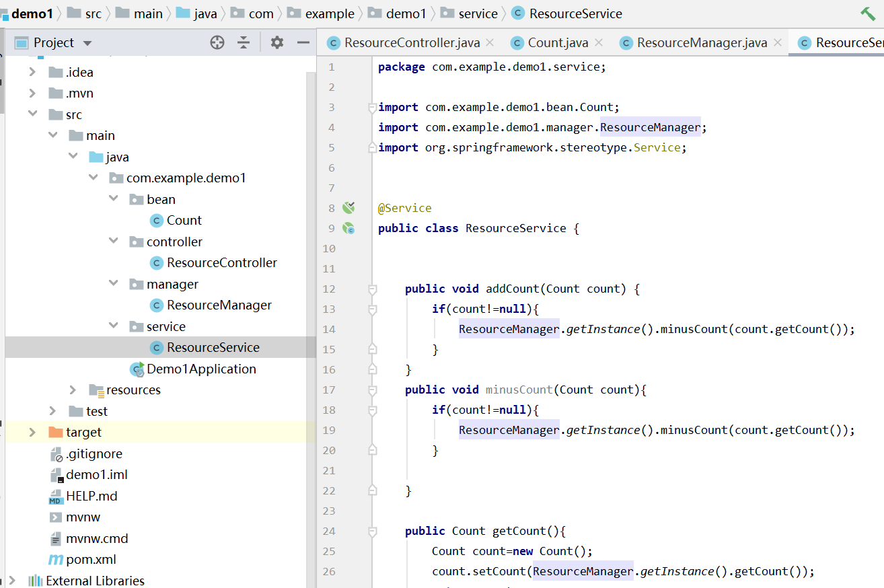
Task: Switch to Count.java tab
Action: tap(558, 42)
